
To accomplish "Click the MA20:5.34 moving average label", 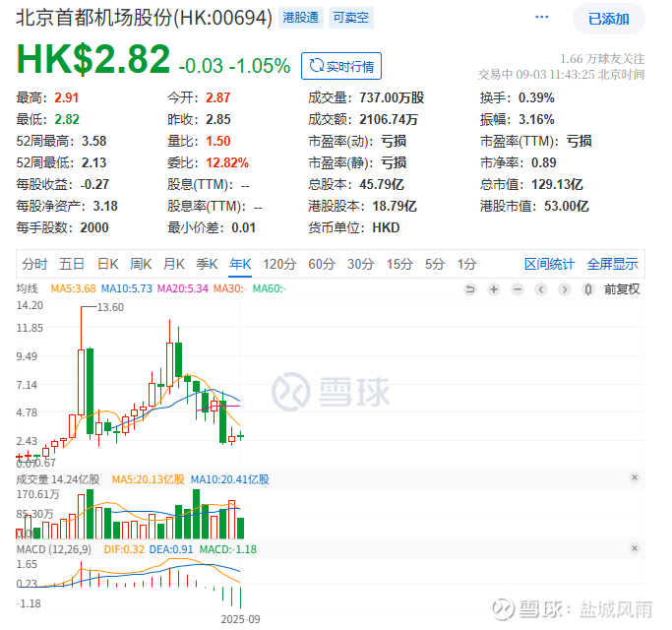I will [183, 288].
